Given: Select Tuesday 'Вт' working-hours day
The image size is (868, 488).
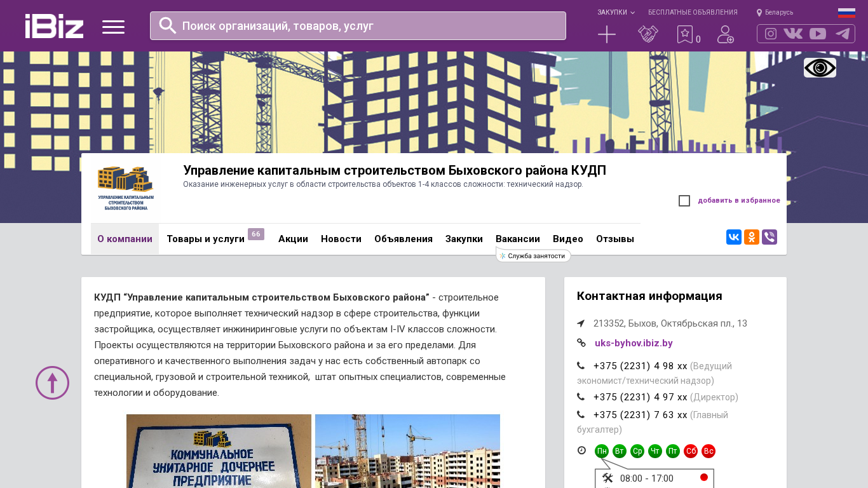Looking at the screenshot, I should (620, 451).
